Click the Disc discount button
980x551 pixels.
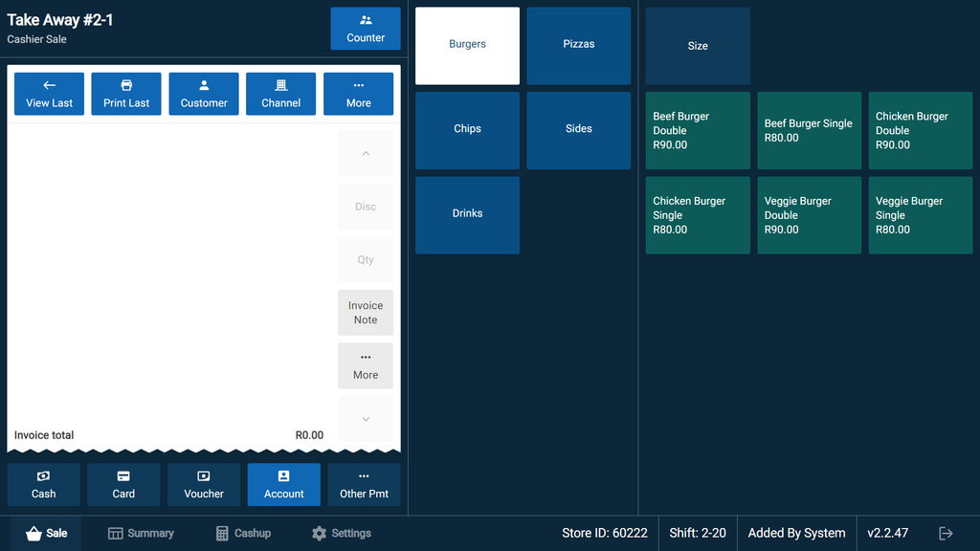click(x=366, y=207)
